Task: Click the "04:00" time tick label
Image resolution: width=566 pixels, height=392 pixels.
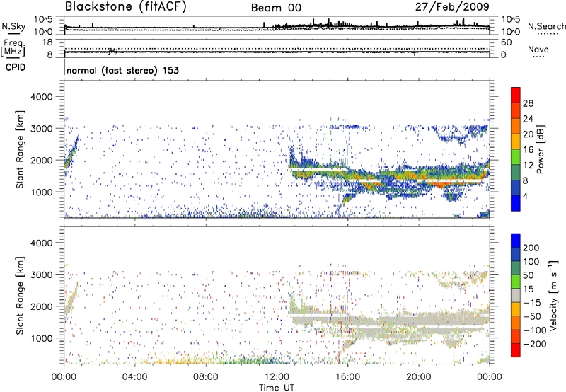Action: (134, 377)
